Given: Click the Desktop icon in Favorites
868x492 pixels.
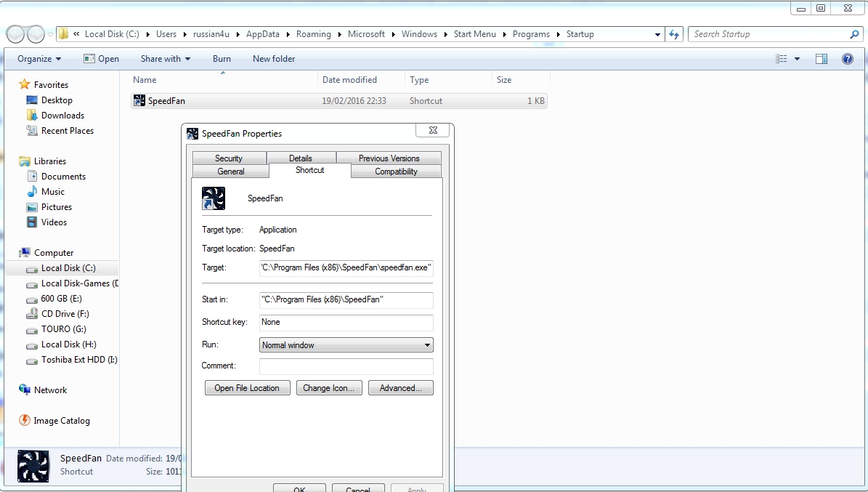Looking at the screenshot, I should point(32,100).
